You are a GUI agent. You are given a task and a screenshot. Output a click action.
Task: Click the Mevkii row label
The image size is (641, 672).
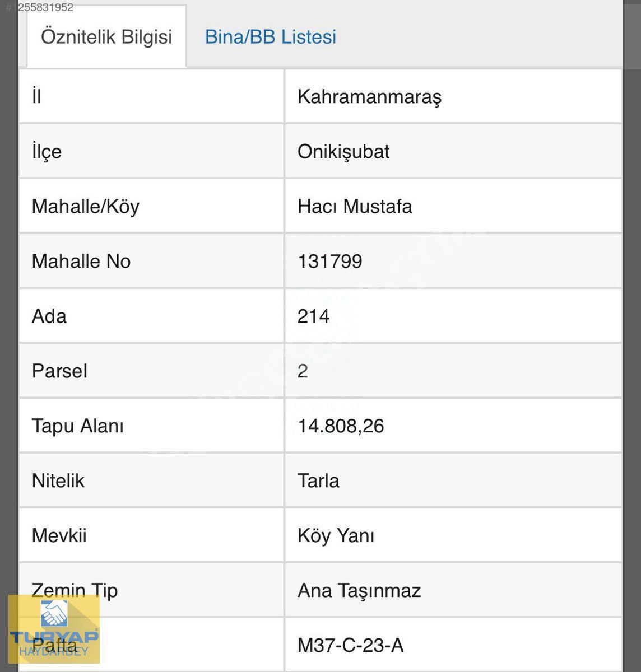click(x=59, y=535)
